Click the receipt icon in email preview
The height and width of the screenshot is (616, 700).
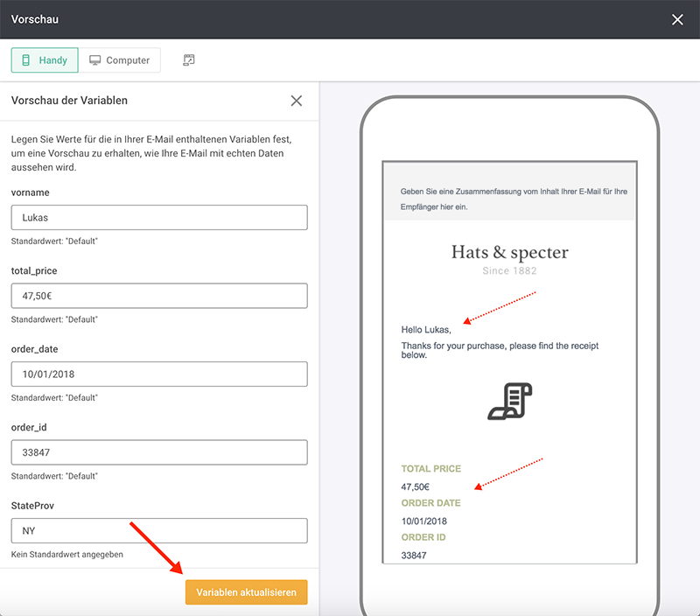[x=510, y=402]
